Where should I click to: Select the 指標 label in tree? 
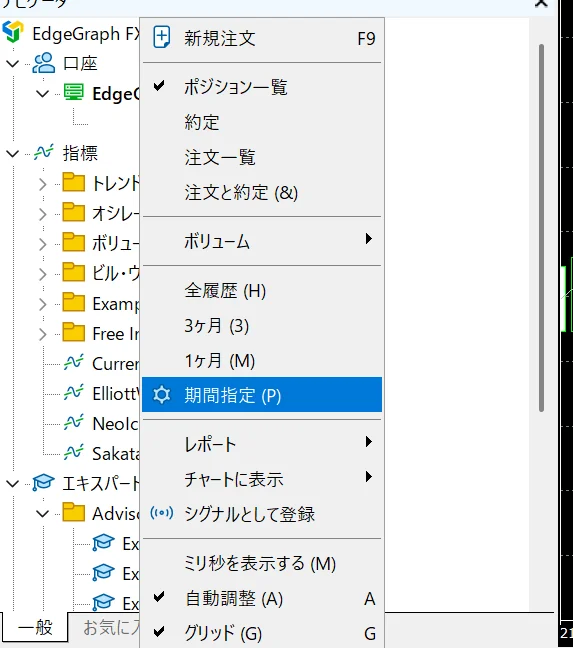[x=80, y=154]
